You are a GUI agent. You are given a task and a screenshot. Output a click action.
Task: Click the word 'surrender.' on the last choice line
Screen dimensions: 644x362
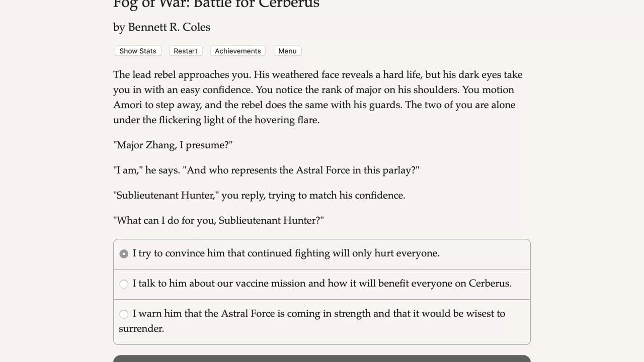click(x=141, y=329)
